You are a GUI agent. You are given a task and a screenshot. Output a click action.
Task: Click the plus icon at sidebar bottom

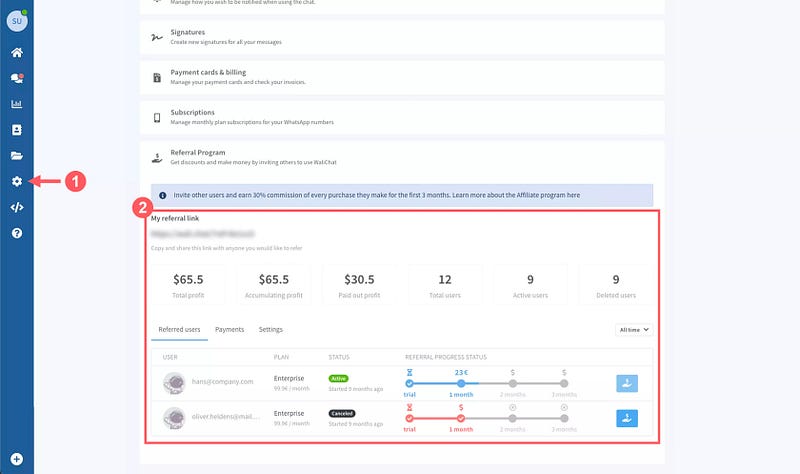(x=16, y=459)
